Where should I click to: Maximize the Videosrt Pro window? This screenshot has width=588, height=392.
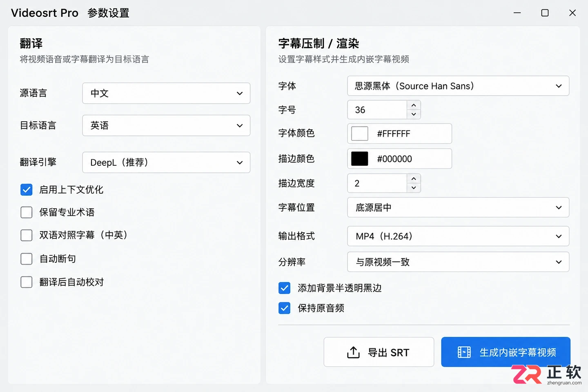545,13
